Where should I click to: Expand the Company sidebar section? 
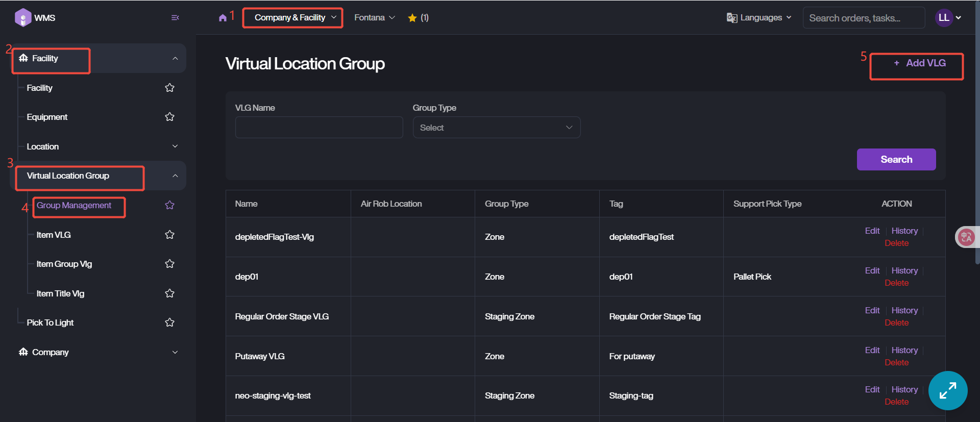(175, 352)
